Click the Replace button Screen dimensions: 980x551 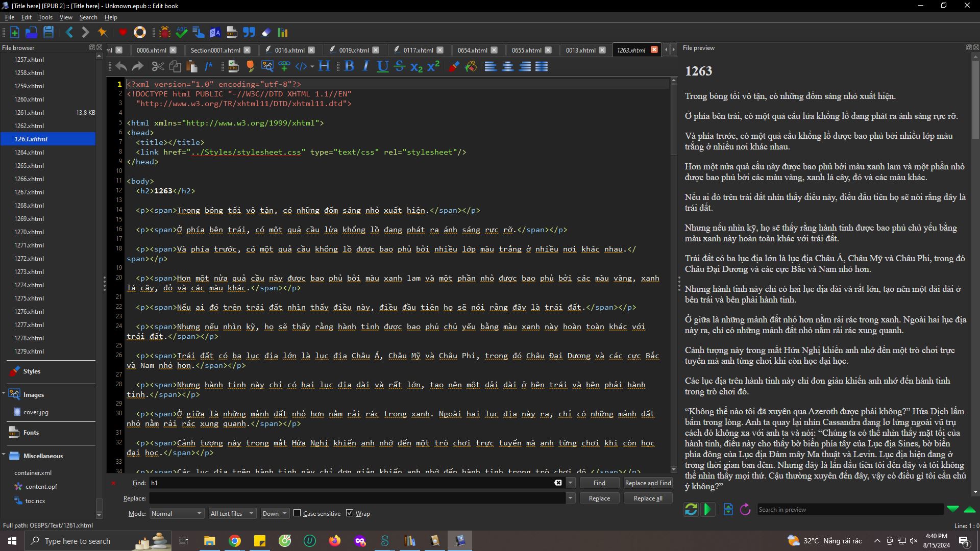tap(599, 498)
